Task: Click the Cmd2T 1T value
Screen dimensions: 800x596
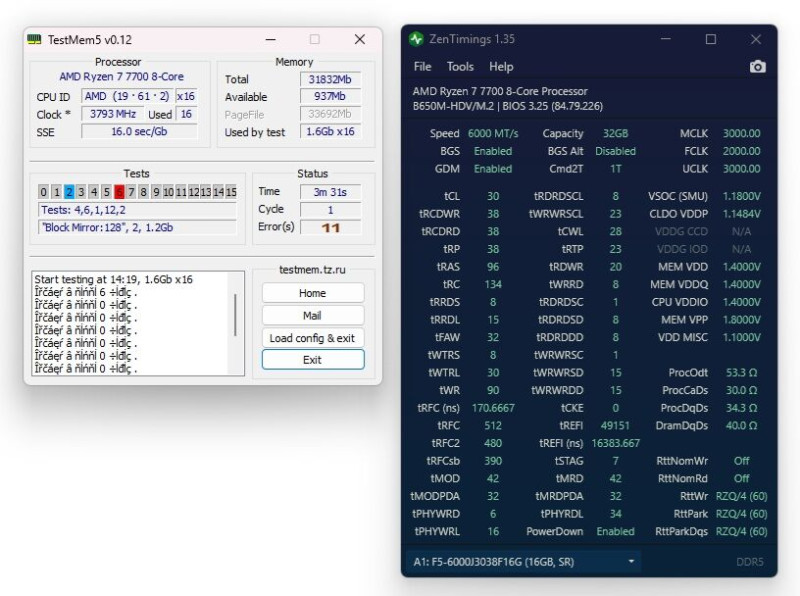Action: pyautogui.click(x=615, y=168)
